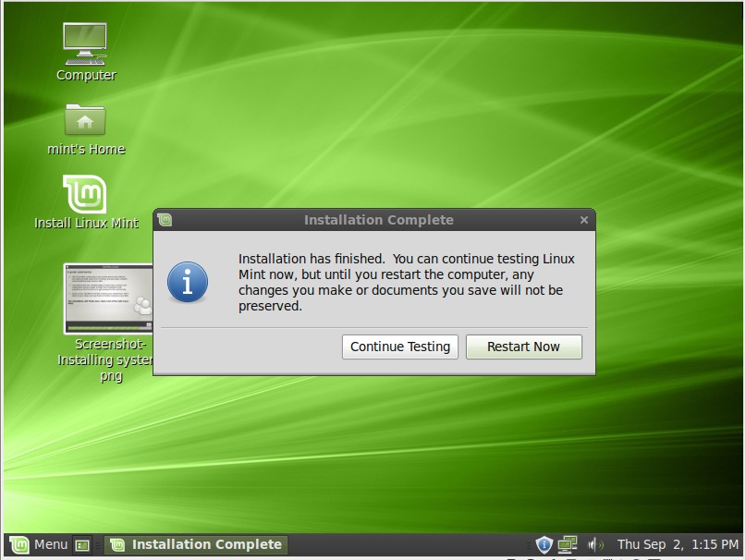This screenshot has width=746, height=560.
Task: Click the show desktop panel icon
Action: coord(82,545)
